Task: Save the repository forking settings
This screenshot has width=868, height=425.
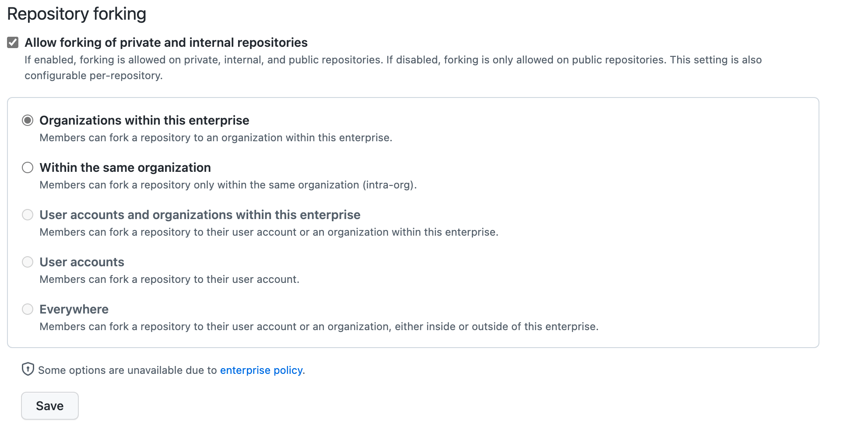Action: point(50,406)
